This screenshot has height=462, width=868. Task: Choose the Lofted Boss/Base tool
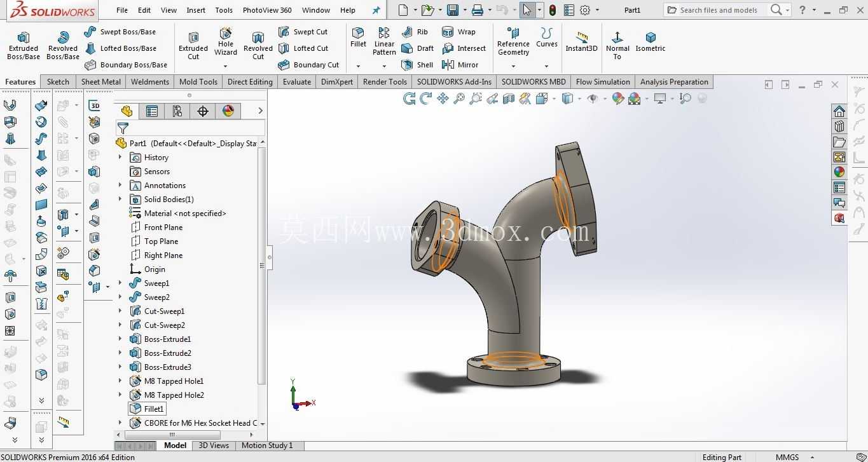pos(120,48)
